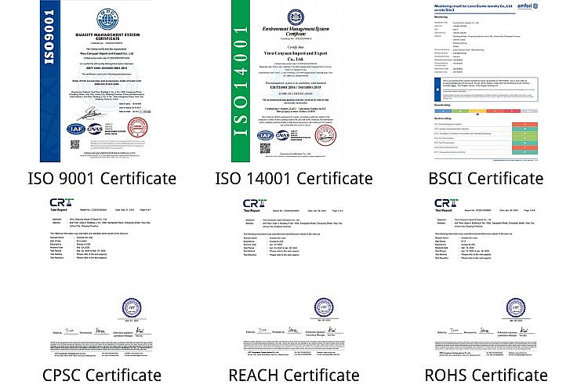Click the "REACH Certificate" caption
588x392 pixels.
tap(294, 375)
